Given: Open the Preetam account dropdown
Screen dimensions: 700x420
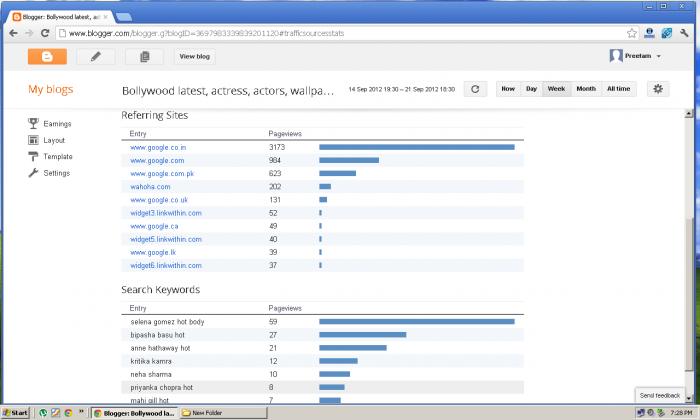Looking at the screenshot, I should (635, 56).
